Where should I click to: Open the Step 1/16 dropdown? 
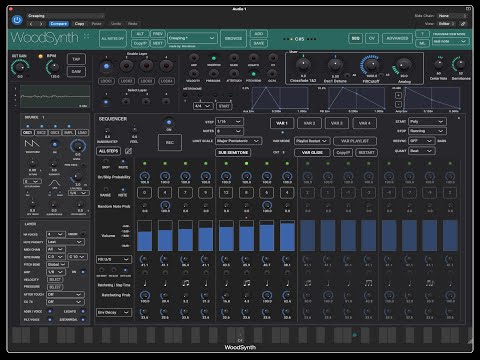coord(229,122)
